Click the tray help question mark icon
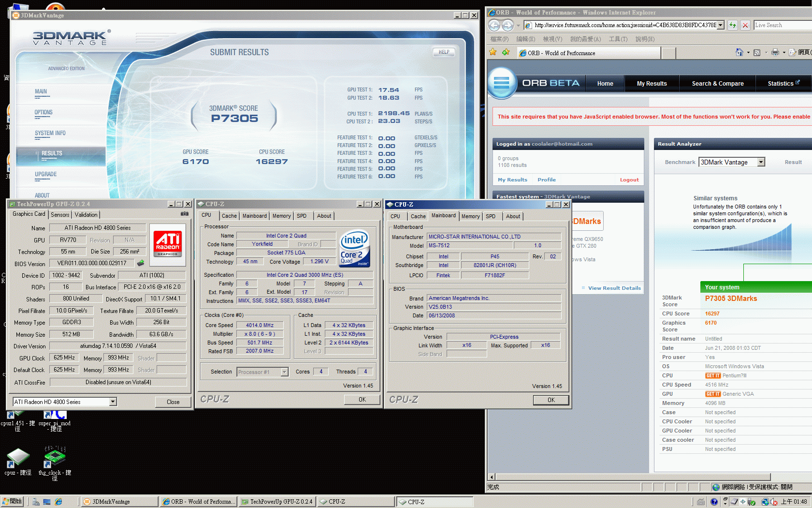The width and height of the screenshot is (812, 508). pos(714,502)
